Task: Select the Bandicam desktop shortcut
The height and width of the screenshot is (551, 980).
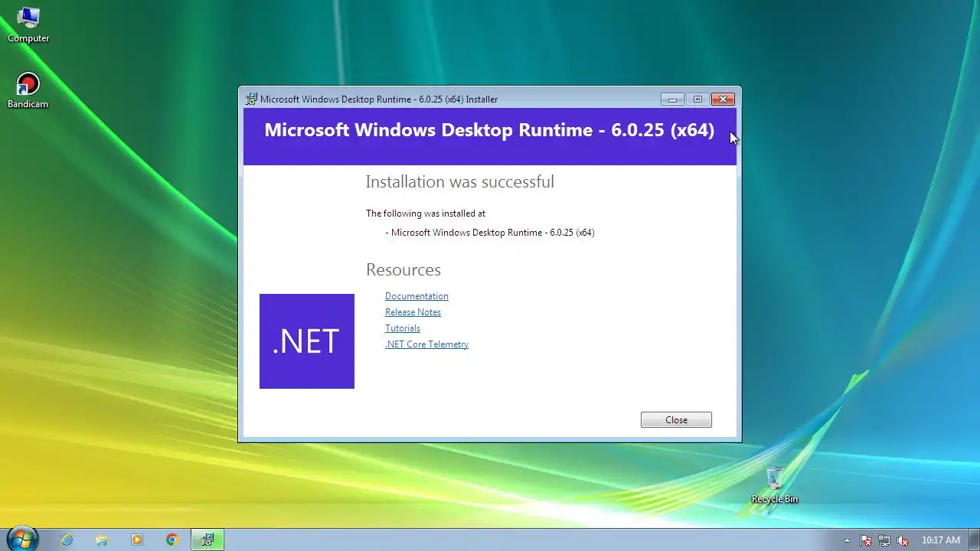Action: 28,90
